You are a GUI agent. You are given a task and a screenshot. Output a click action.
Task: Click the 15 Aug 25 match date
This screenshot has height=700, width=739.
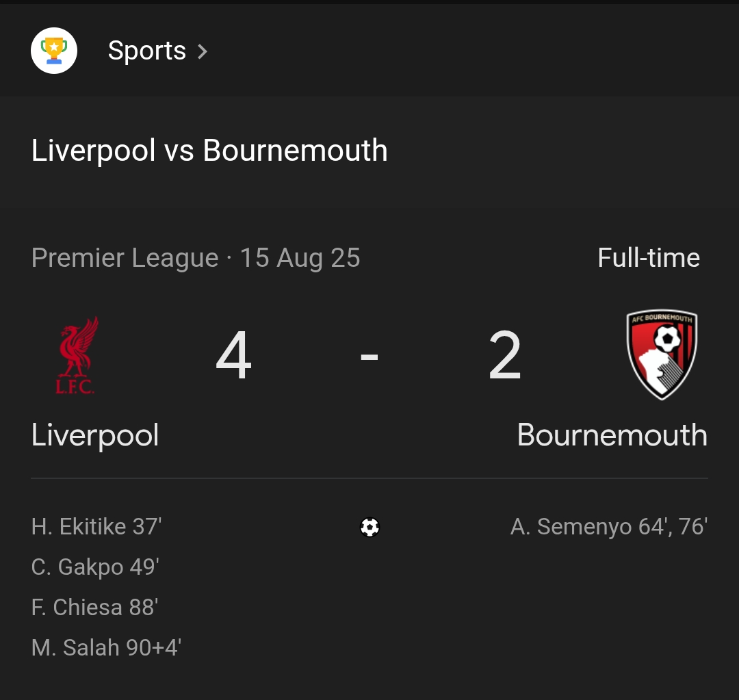tap(301, 258)
